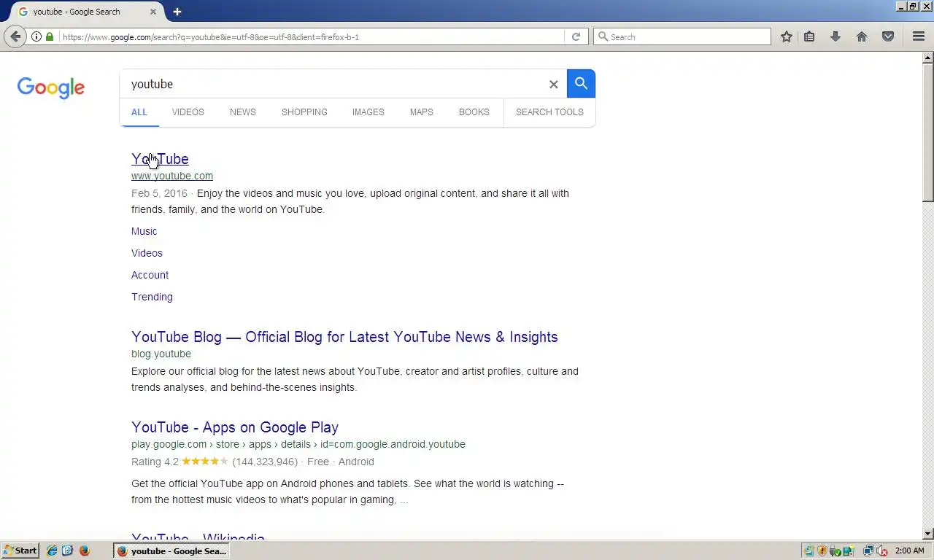934x560 pixels.
Task: Open Firefox hamburger menu
Action: tap(919, 36)
